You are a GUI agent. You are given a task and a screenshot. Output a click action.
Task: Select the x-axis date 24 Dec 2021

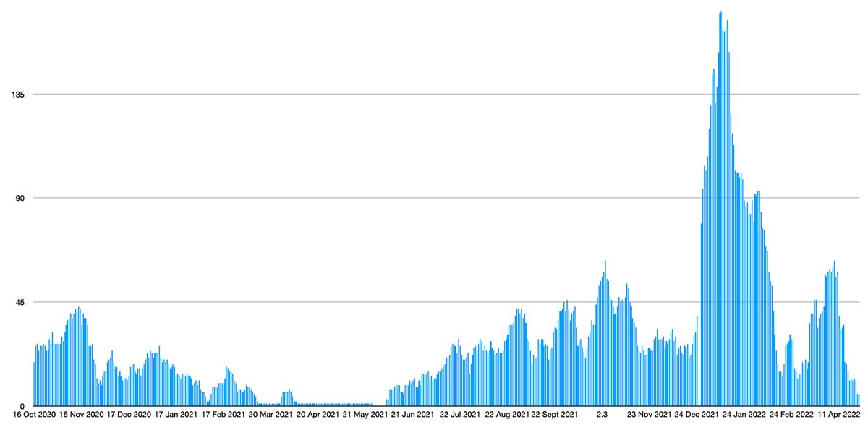tap(697, 415)
